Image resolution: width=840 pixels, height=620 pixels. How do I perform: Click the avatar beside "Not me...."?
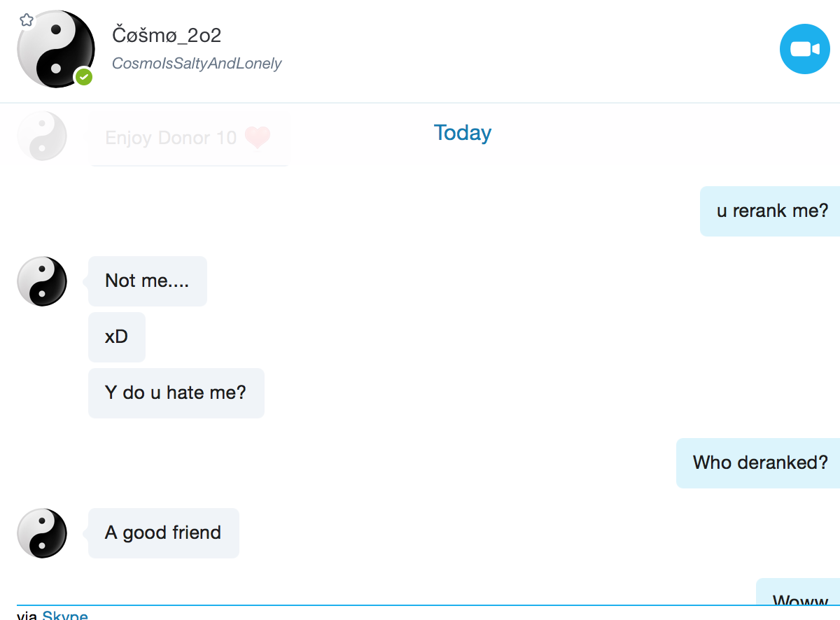(42, 281)
